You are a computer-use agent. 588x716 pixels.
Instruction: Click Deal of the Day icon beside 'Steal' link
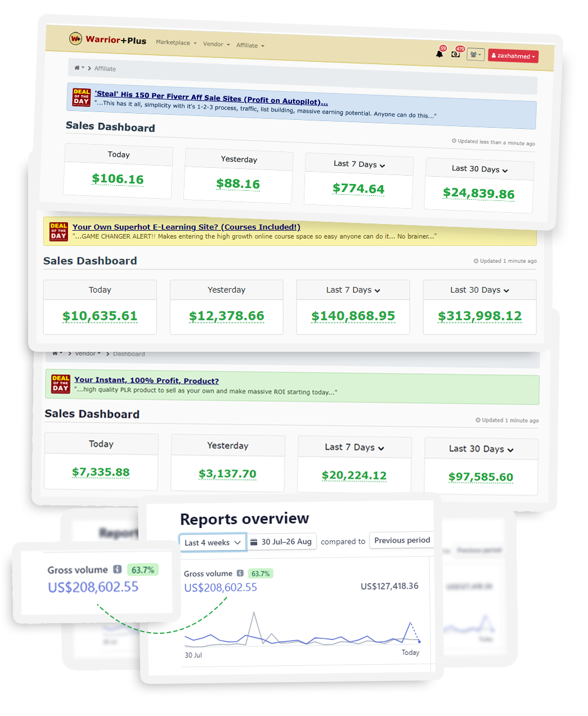pos(82,97)
